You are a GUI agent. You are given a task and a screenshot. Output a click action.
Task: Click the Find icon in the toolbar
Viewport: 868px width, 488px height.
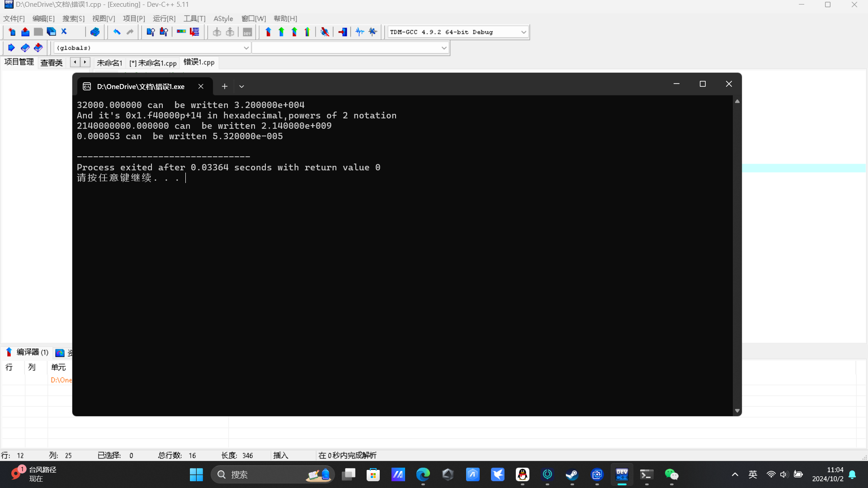point(151,32)
